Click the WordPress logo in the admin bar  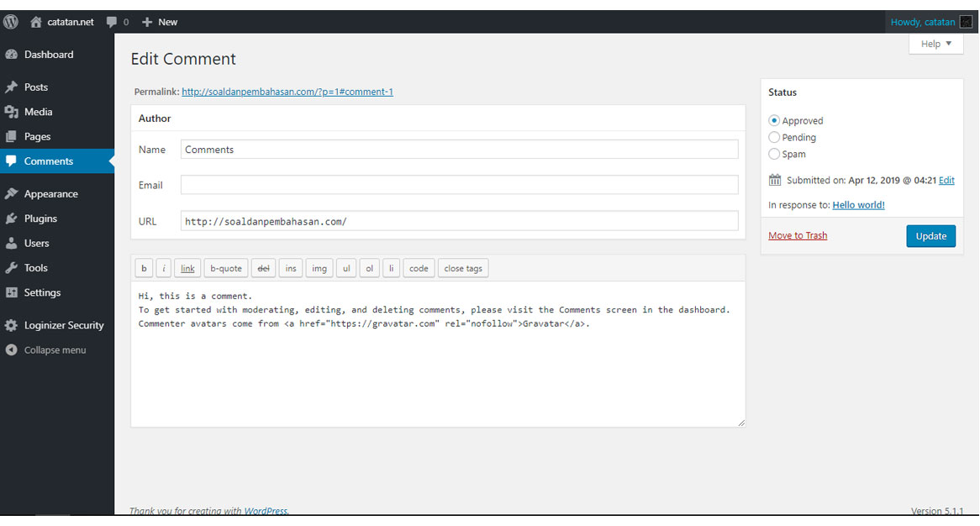[x=10, y=21]
